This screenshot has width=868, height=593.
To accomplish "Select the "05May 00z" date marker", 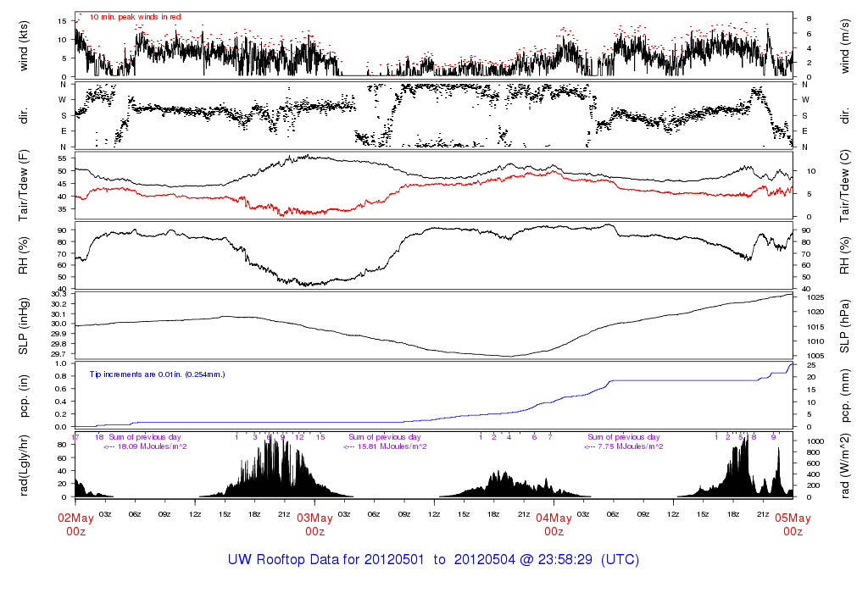I will 793,524.
